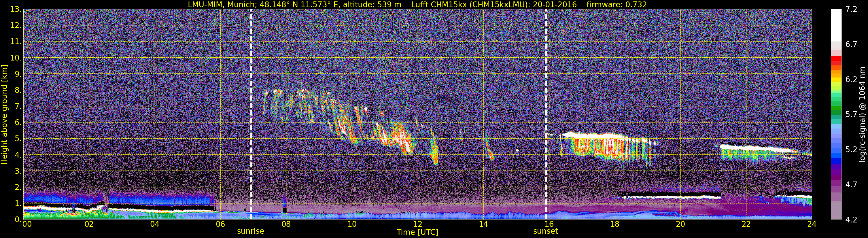This screenshot has width=868, height=238.
Task: Click the time axis tick label 00
Action: pos(27,224)
